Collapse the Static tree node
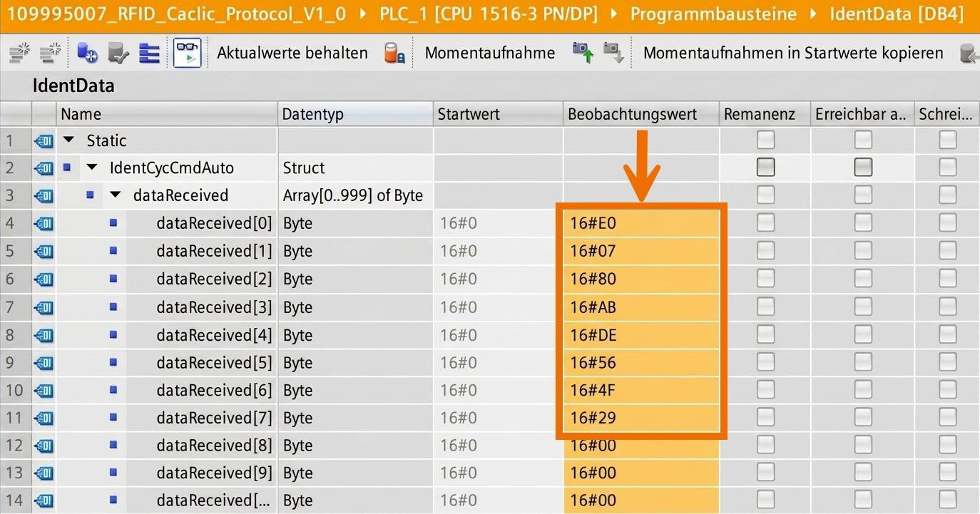Image resolution: width=980 pixels, height=514 pixels. (68, 140)
